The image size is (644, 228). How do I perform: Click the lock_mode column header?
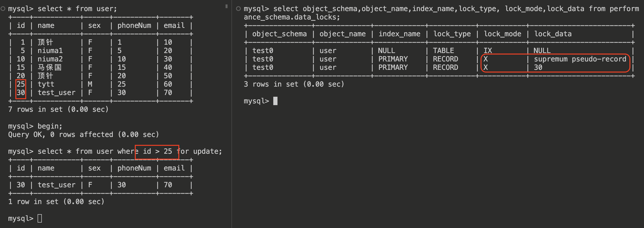click(502, 34)
